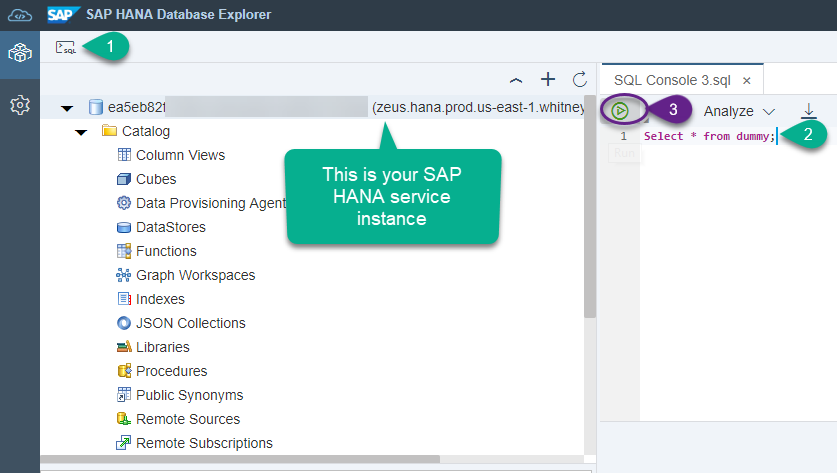
Task: Open the Database Explorer sidebar icon
Action: pos(20,53)
